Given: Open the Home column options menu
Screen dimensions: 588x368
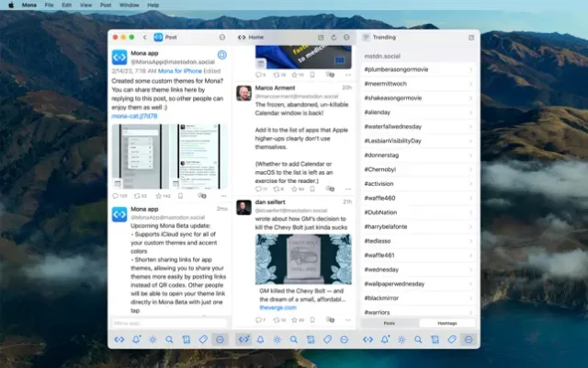Looking at the screenshot, I should (x=346, y=37).
